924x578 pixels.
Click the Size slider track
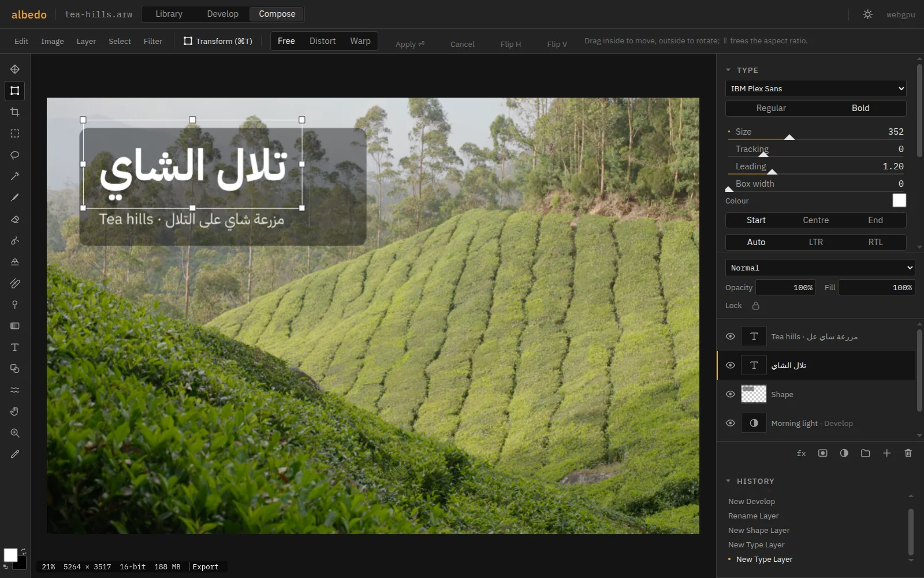click(x=816, y=139)
